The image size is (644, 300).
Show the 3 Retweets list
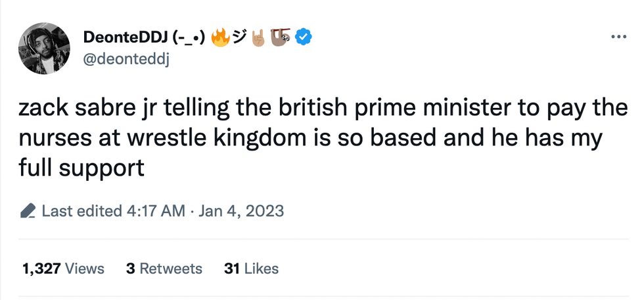pos(164,268)
